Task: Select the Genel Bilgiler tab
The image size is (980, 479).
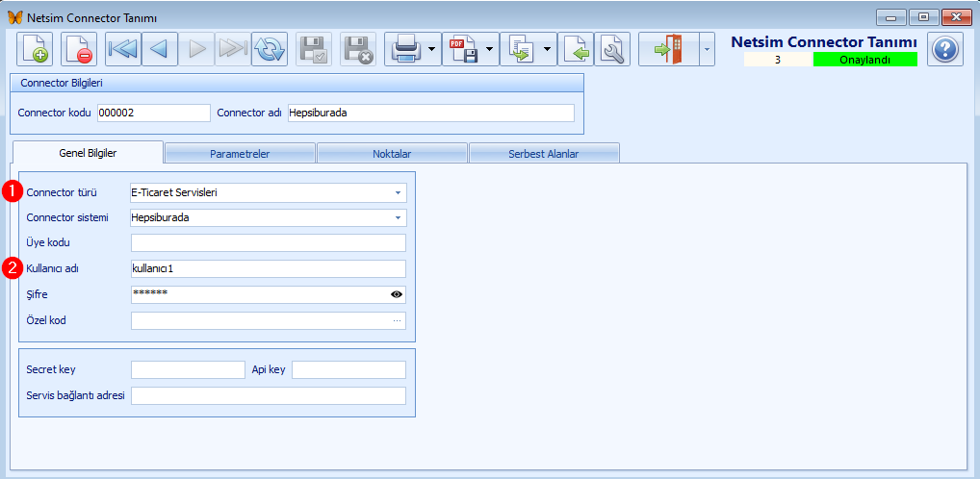Action: pyautogui.click(x=88, y=152)
